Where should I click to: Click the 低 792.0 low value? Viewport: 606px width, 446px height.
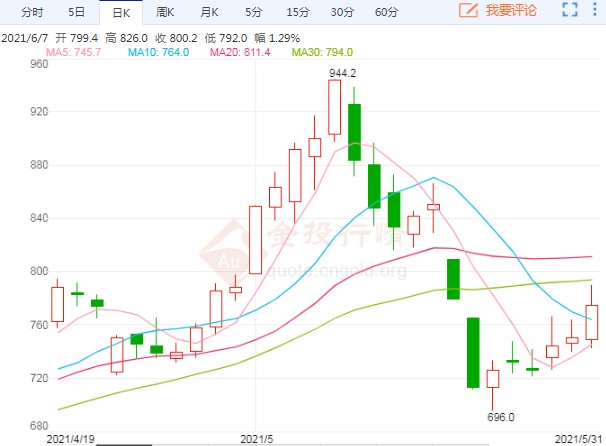point(226,38)
